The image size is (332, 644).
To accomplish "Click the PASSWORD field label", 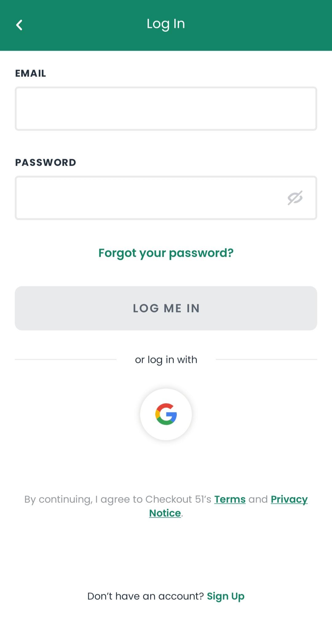I will tap(45, 162).
